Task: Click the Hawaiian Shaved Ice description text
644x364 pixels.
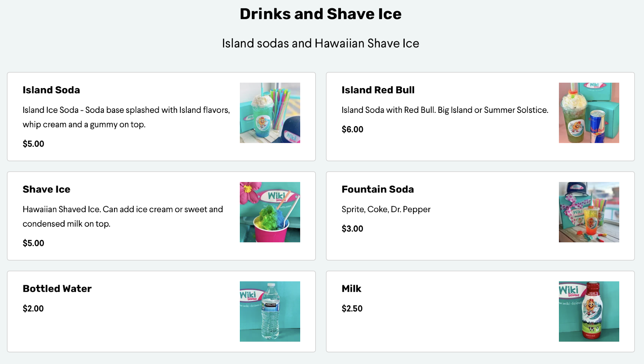Action: pyautogui.click(x=123, y=216)
